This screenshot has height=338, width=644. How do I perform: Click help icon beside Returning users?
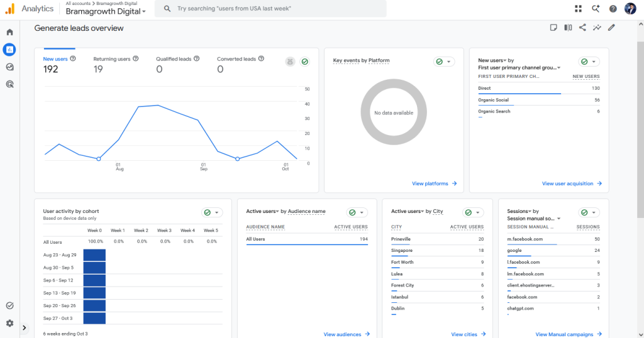click(x=136, y=58)
